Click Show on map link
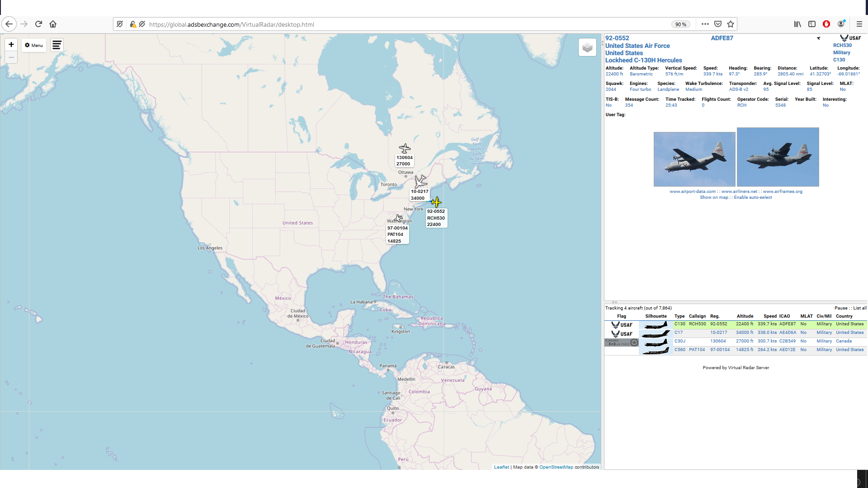Screen dimensions: 868x488 (714, 197)
